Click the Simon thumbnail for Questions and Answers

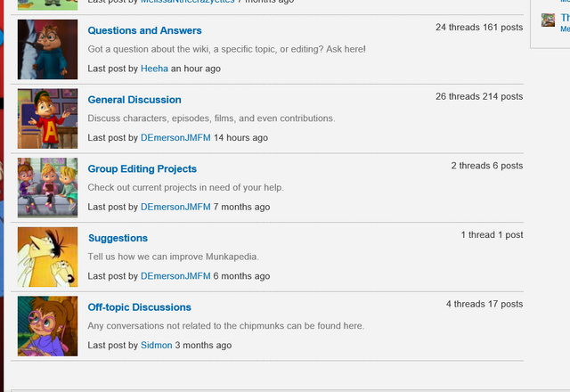(47, 50)
